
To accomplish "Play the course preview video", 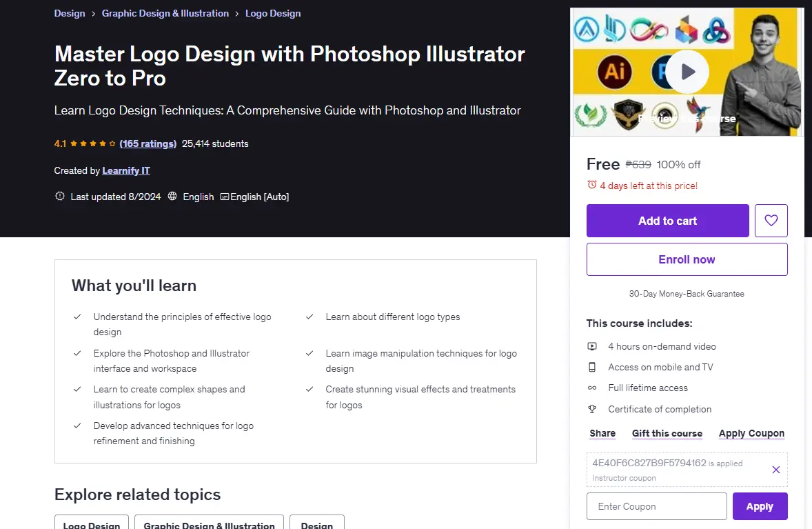I will [687, 72].
